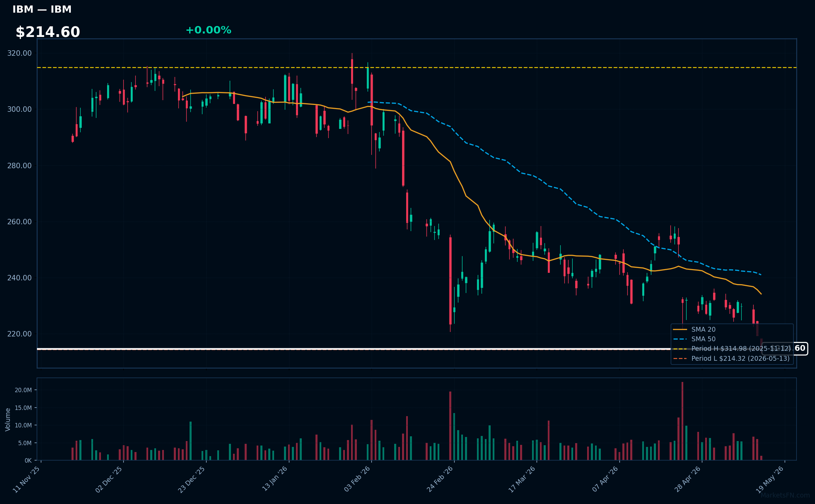This screenshot has width=815, height=504.
Task: Click the 280.00 price axis label
Action: point(19,165)
